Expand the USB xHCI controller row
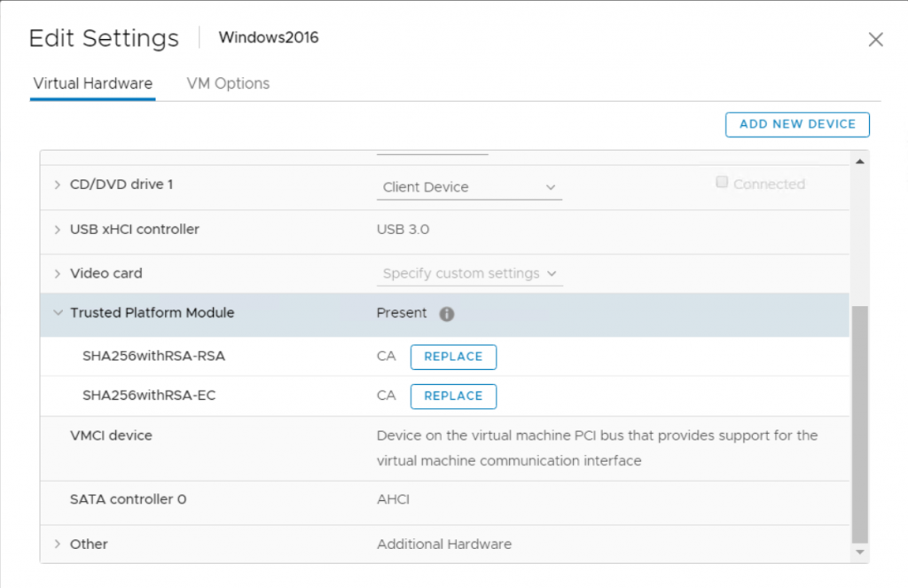Viewport: 908px width, 588px height. pyautogui.click(x=58, y=230)
